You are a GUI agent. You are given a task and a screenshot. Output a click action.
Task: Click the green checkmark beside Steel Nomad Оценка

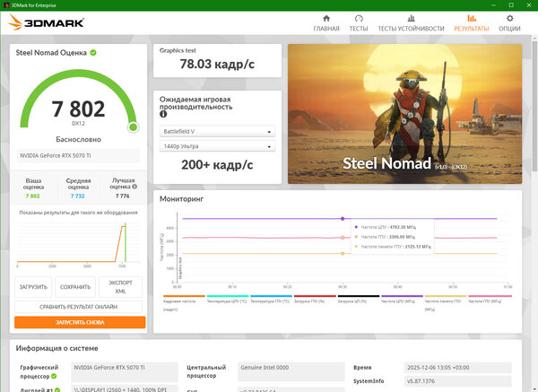(x=93, y=53)
